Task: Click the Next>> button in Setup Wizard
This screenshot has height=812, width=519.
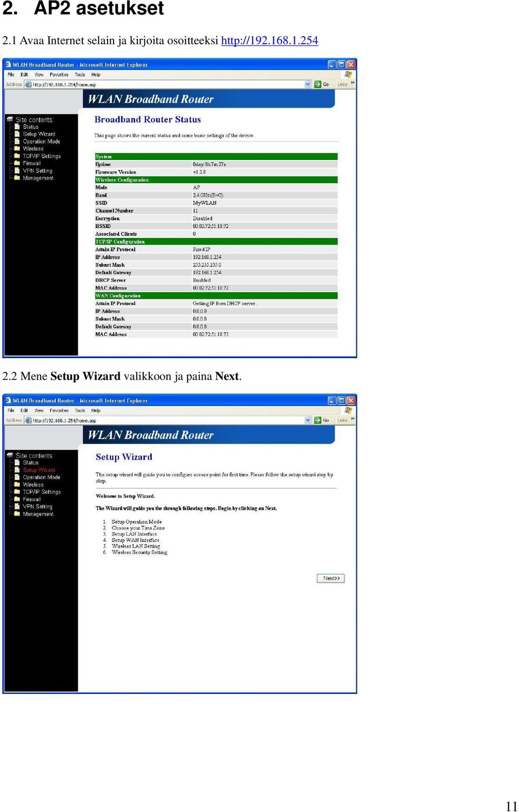Action: coord(330,579)
